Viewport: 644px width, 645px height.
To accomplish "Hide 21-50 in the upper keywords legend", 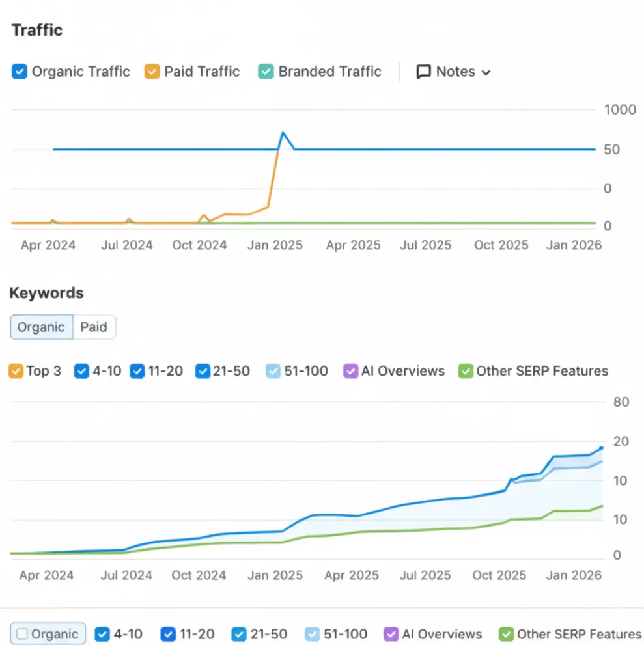I will click(203, 372).
